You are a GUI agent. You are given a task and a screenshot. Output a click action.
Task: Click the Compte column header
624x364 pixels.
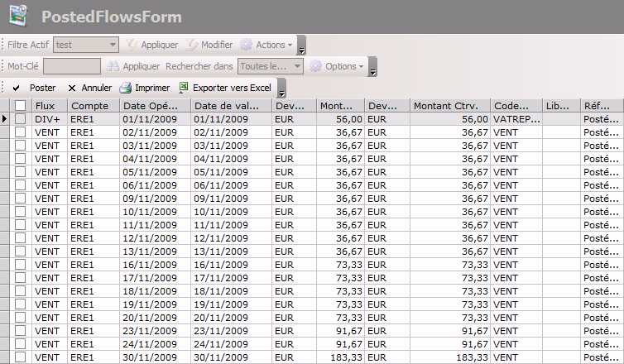91,106
